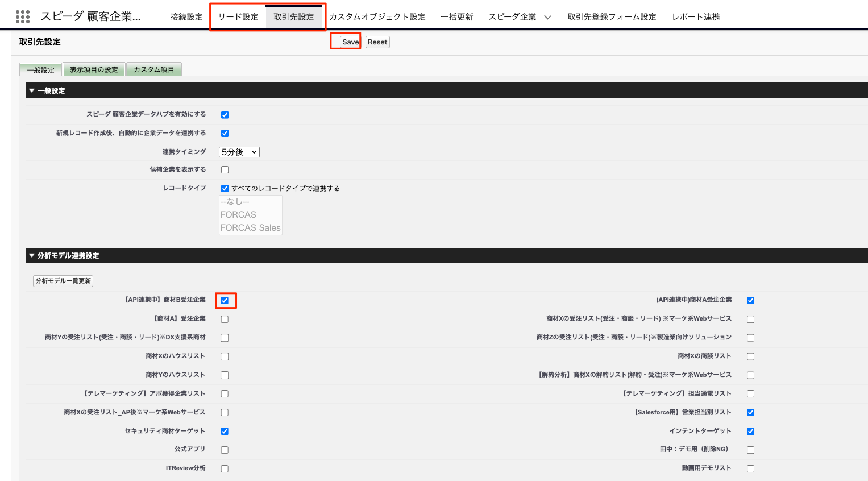
Task: Open the 連携タイミング dropdown
Action: [x=239, y=152]
